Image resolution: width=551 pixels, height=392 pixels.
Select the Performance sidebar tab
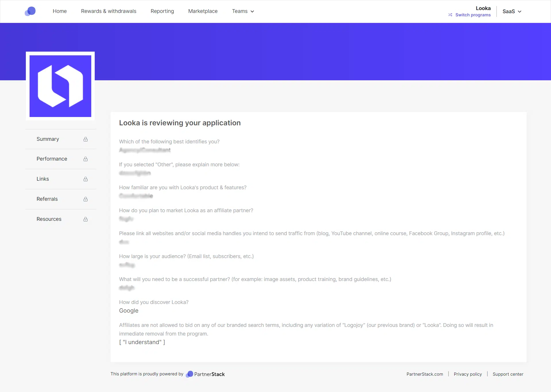click(x=61, y=159)
